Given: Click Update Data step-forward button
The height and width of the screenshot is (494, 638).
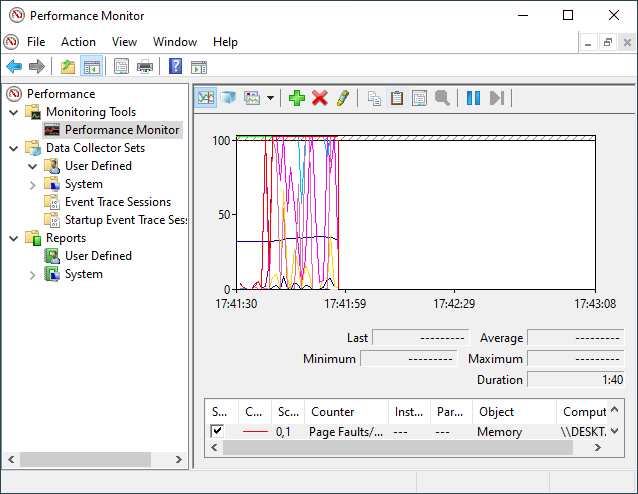Looking at the screenshot, I should pyautogui.click(x=497, y=98).
